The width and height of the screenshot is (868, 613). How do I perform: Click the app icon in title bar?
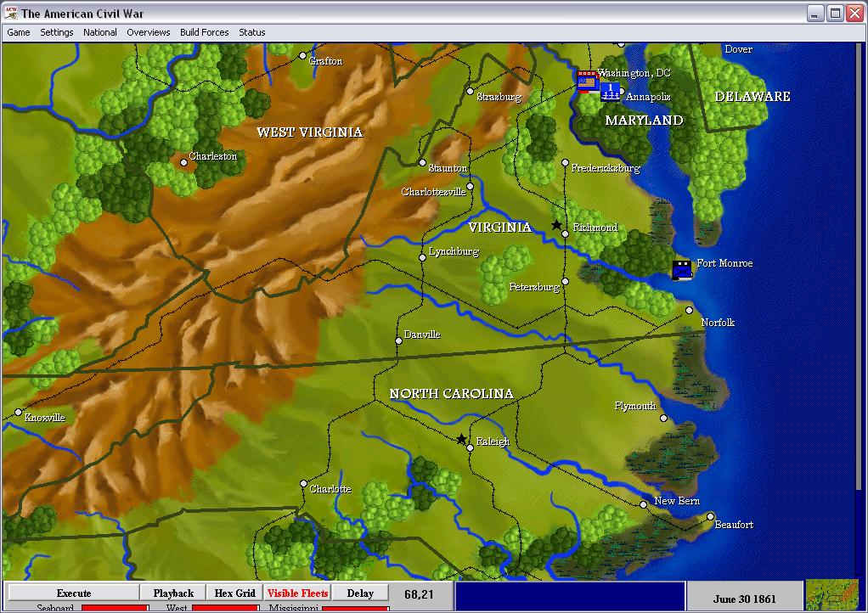[x=10, y=14]
